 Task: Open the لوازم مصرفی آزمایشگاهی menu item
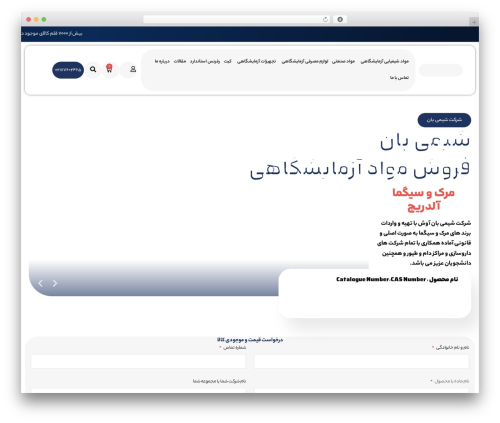click(x=305, y=61)
